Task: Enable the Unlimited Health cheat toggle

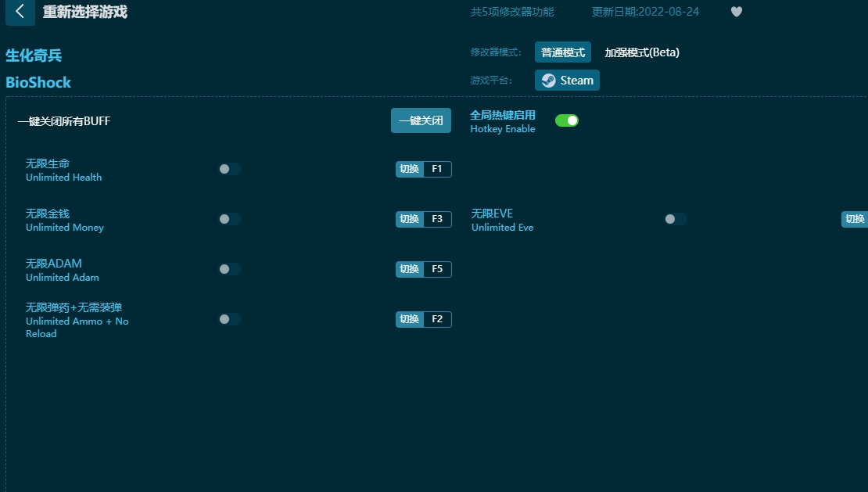Action: pyautogui.click(x=229, y=169)
